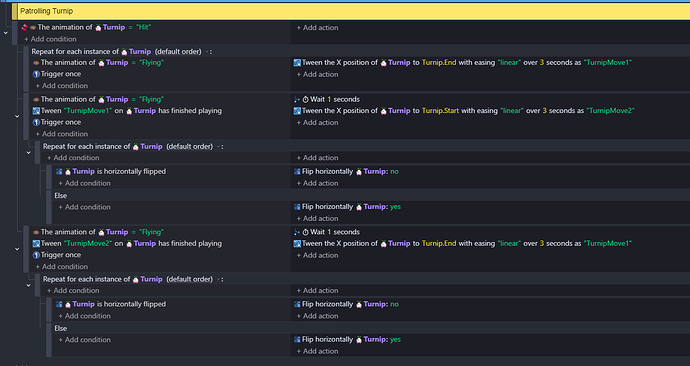690x366 pixels.
Task: Click the Turnip.Start target in TurnipMove2 tween
Action: (440, 111)
